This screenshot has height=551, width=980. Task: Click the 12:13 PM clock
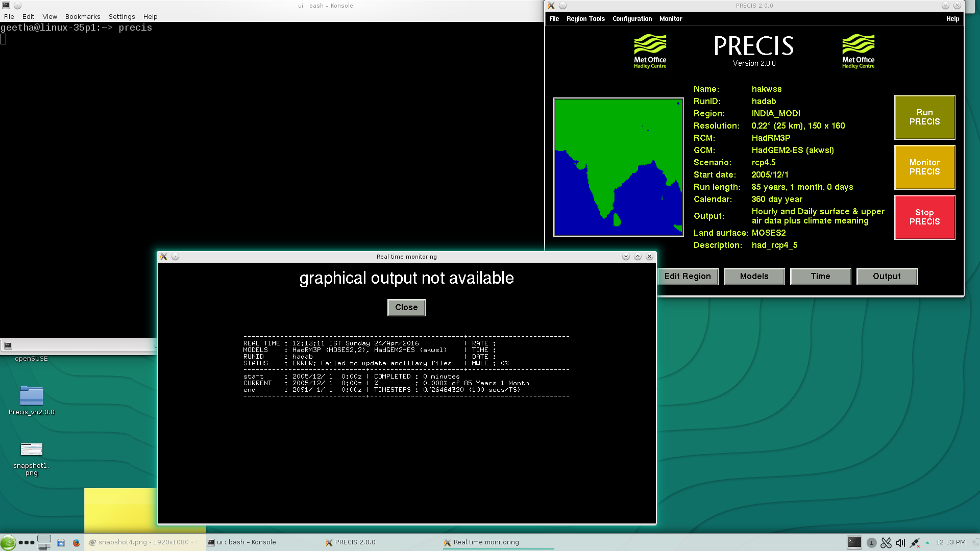click(950, 542)
